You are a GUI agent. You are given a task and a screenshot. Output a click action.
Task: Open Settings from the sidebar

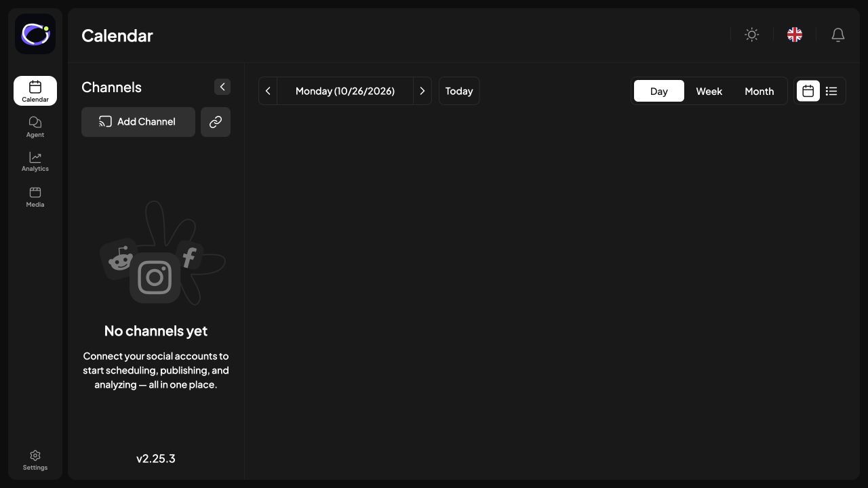[35, 460]
